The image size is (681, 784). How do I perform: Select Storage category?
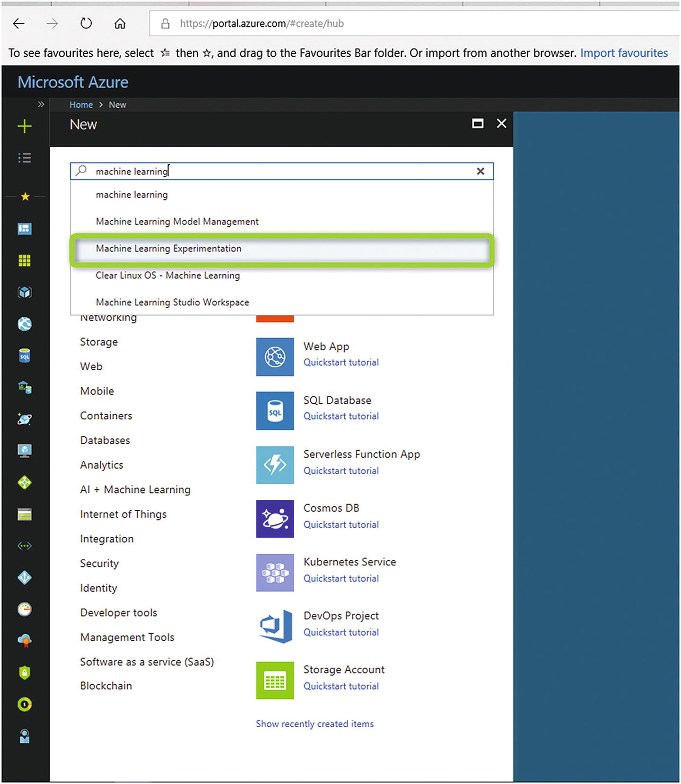point(99,342)
